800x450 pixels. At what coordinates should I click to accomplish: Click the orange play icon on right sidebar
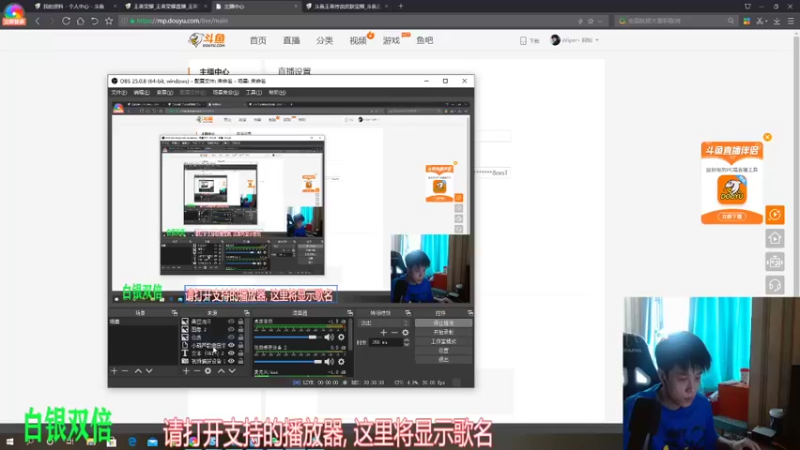click(x=774, y=215)
